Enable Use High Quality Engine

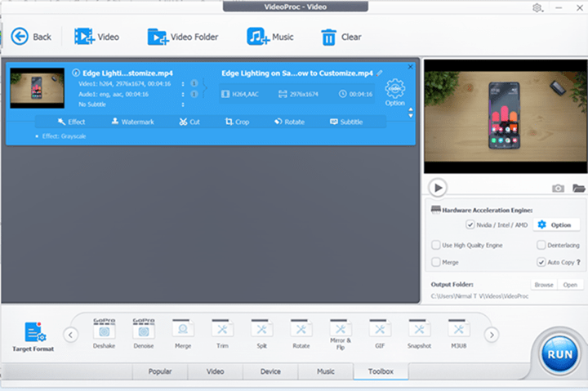point(436,245)
